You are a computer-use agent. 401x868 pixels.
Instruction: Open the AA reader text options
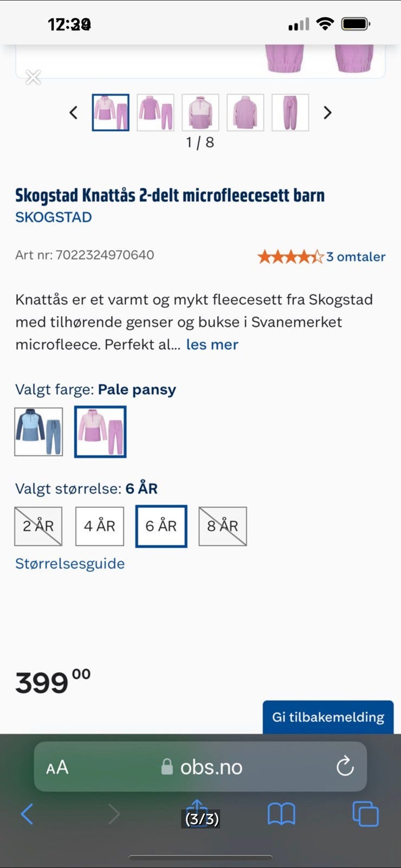57,767
